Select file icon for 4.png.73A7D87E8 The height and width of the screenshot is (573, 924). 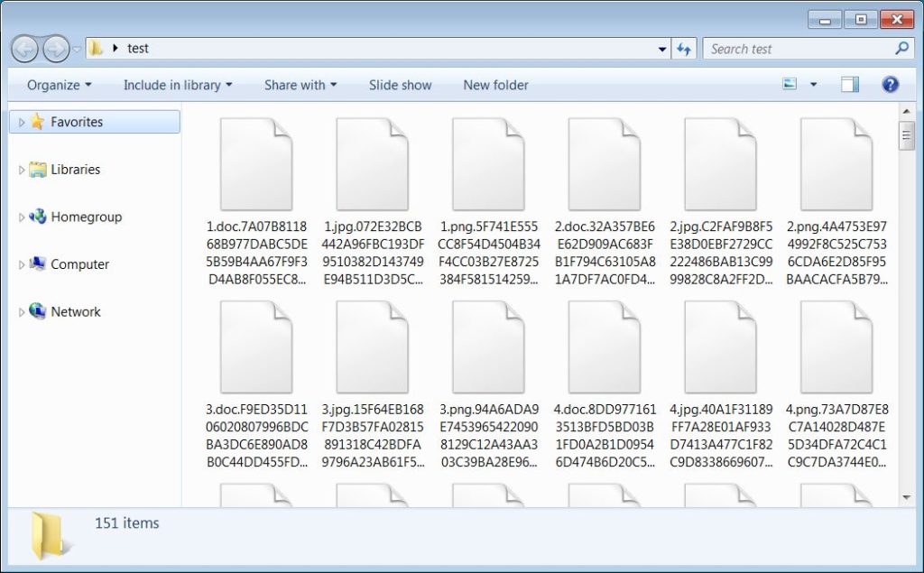[x=836, y=347]
